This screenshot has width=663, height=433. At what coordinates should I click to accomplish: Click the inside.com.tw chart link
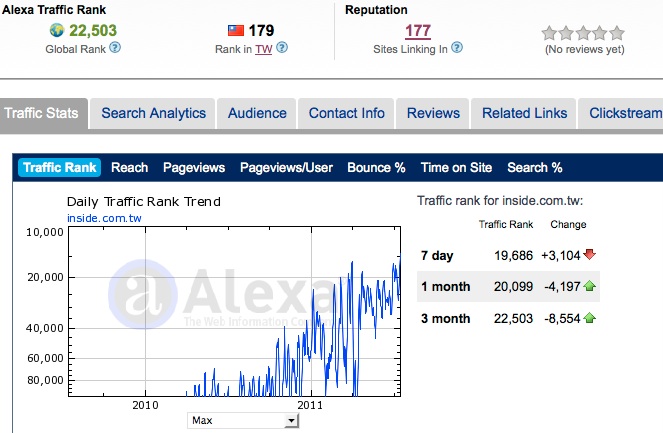coord(104,218)
